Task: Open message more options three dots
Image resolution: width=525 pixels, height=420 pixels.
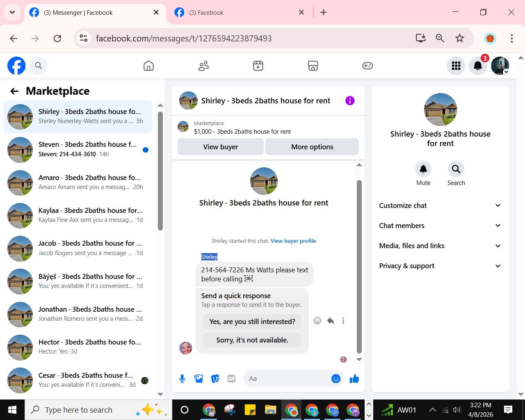Action: [343, 321]
